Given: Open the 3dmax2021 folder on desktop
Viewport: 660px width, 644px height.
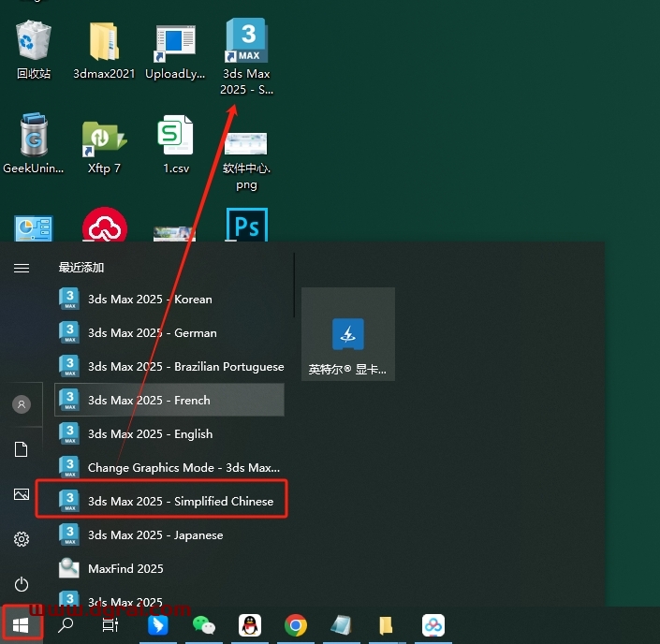Looking at the screenshot, I should (104, 50).
